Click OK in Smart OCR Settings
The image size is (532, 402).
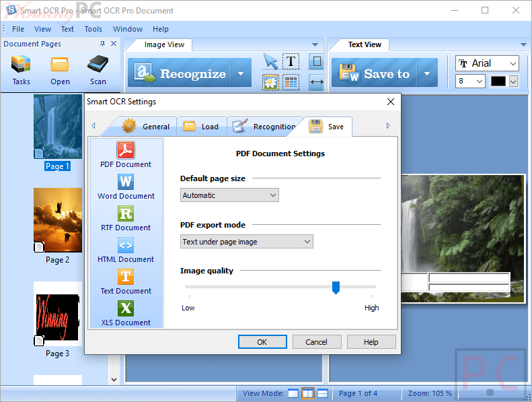[262, 342]
